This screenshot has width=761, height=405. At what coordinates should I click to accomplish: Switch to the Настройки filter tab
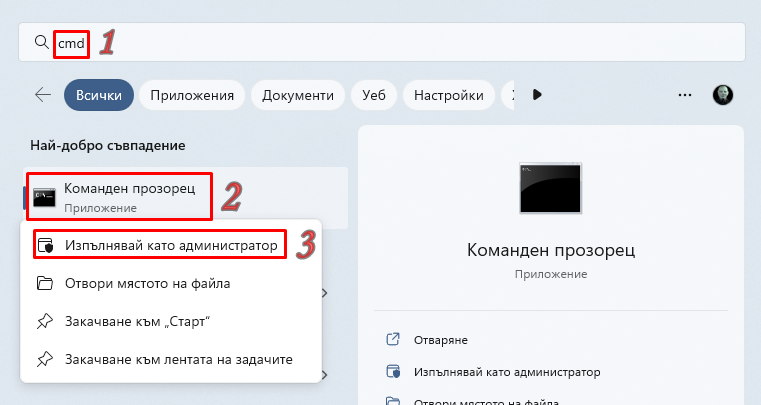click(x=448, y=95)
